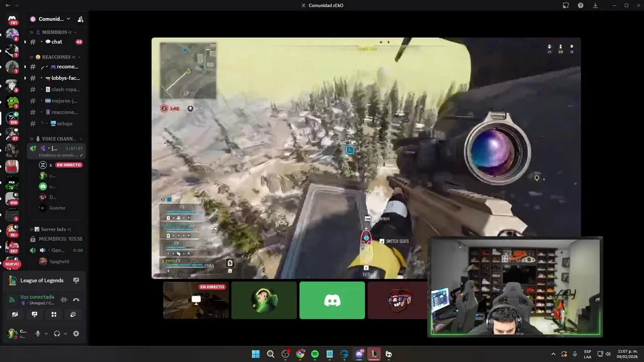Open the server with 105 notification badge

click(12, 119)
